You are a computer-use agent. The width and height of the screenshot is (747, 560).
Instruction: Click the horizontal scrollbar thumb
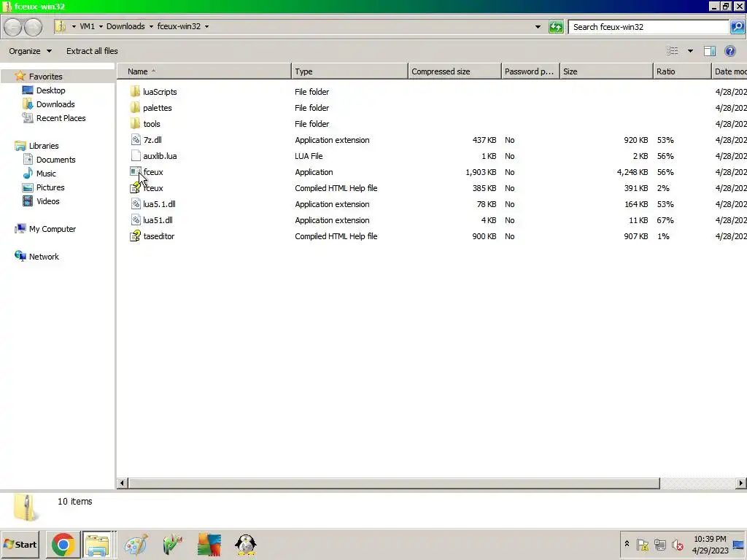click(393, 483)
